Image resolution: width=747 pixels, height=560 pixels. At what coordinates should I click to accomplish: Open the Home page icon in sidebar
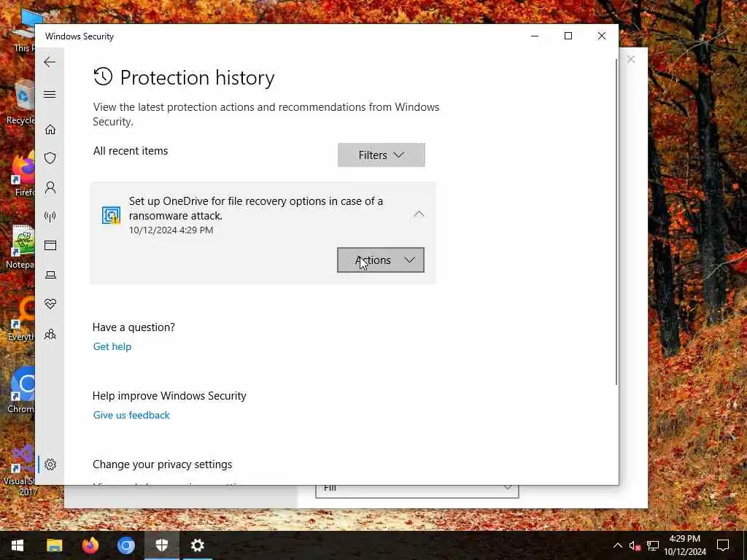[x=50, y=130]
